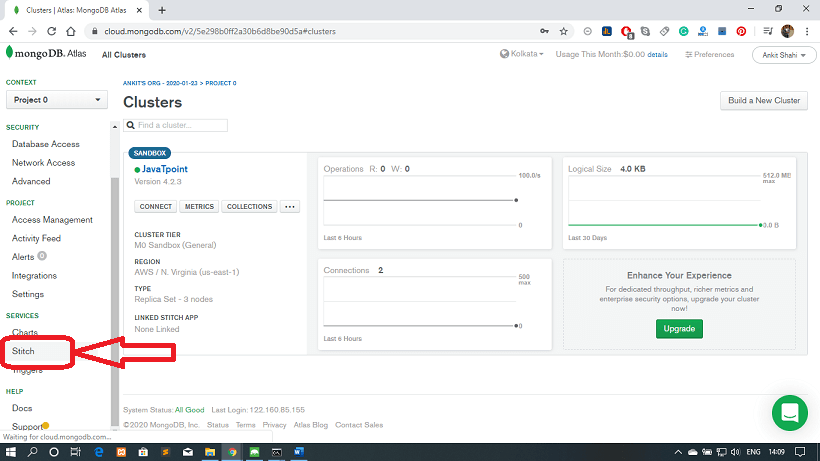Open Activity Feed in sidebar
The height and width of the screenshot is (461, 820).
click(36, 238)
